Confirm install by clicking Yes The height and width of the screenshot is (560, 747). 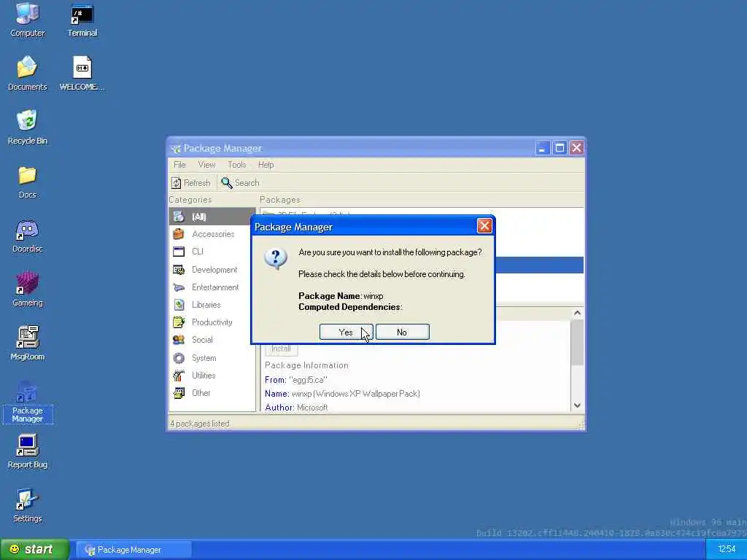(346, 332)
